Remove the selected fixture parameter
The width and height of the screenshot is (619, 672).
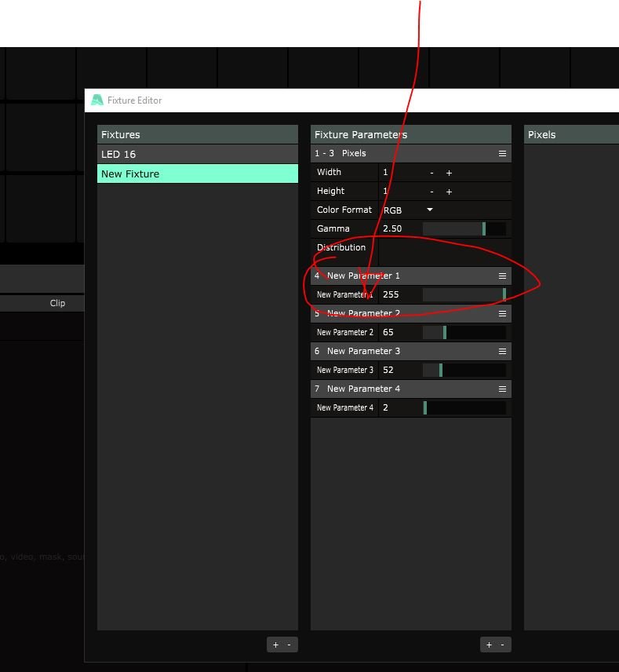[x=502, y=645]
